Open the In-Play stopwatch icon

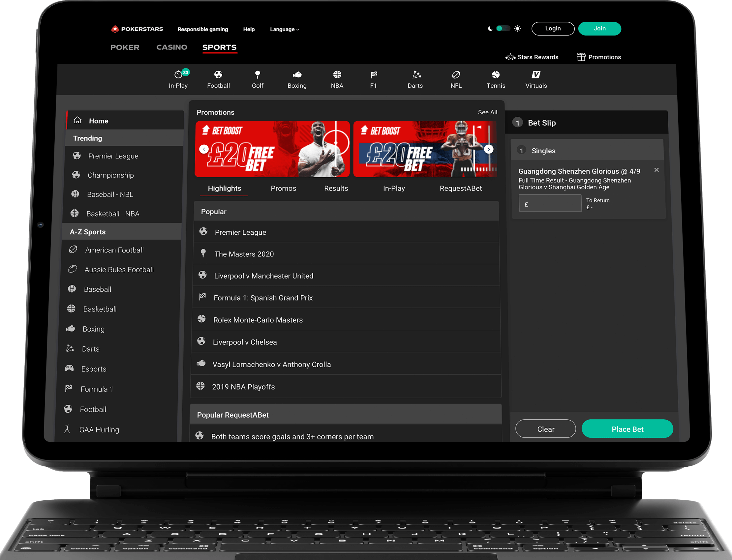coord(178,74)
